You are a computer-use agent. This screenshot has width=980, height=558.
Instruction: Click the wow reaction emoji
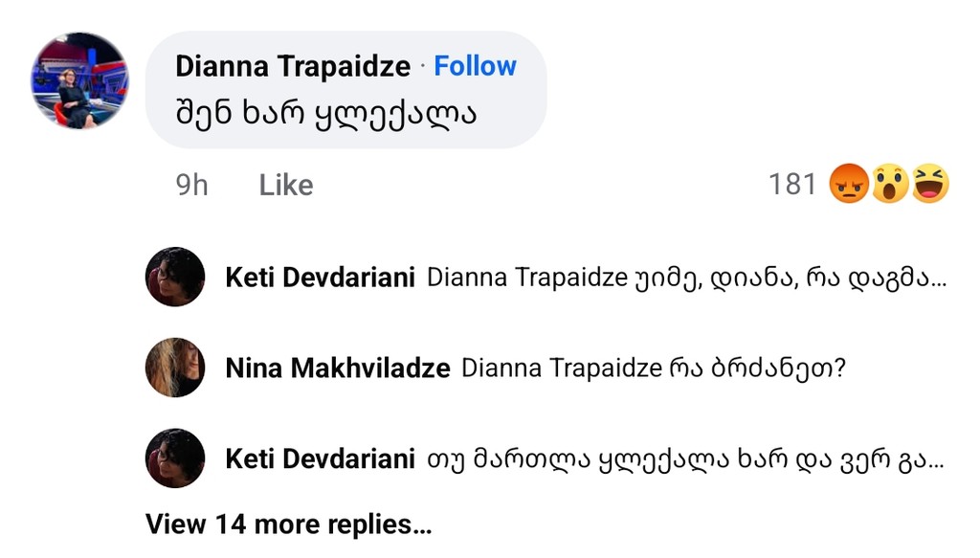pos(890,183)
